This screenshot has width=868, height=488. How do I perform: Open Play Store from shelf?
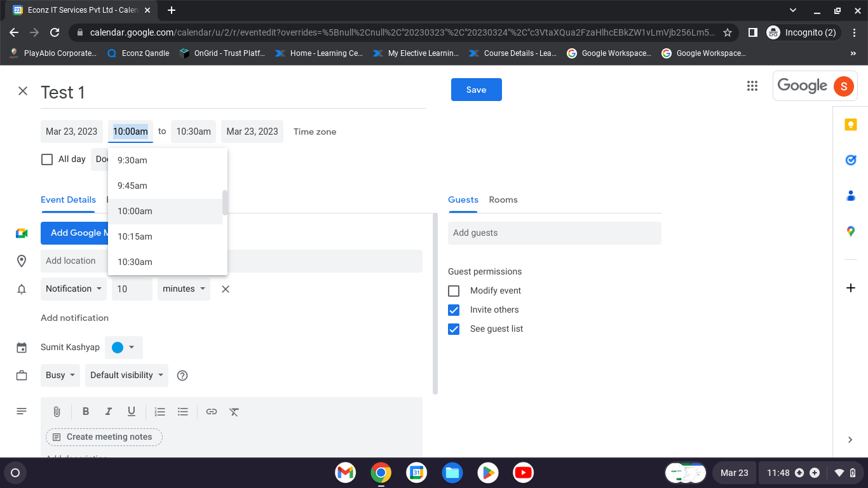click(x=488, y=473)
